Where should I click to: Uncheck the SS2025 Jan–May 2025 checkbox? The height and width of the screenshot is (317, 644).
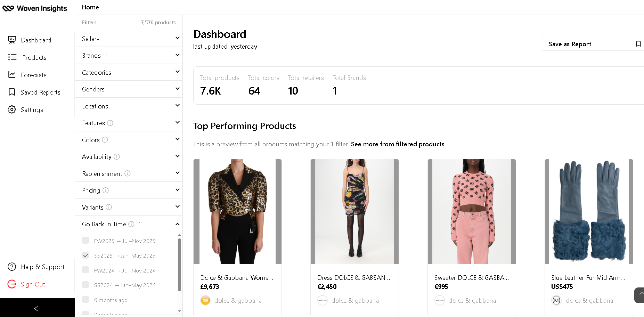click(x=85, y=255)
